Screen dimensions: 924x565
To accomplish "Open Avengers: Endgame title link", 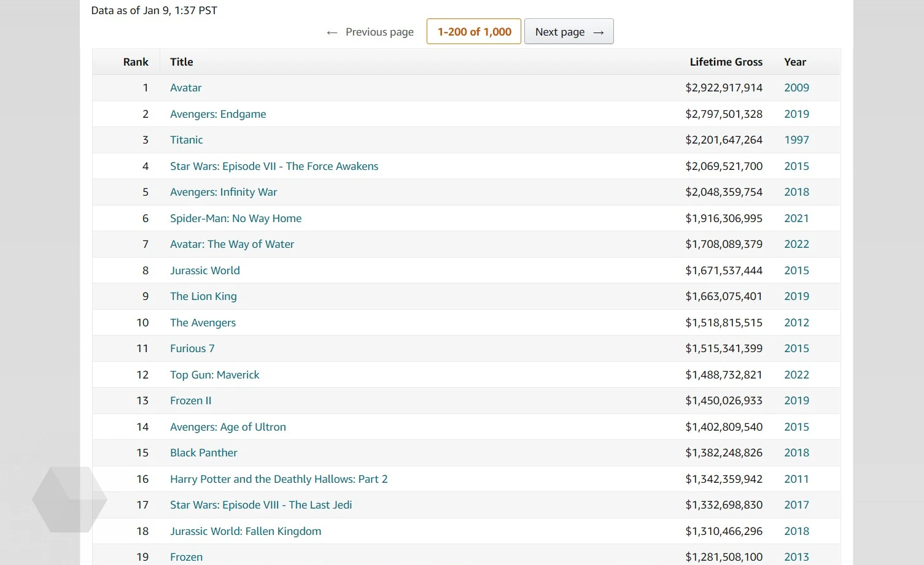I will click(x=218, y=114).
